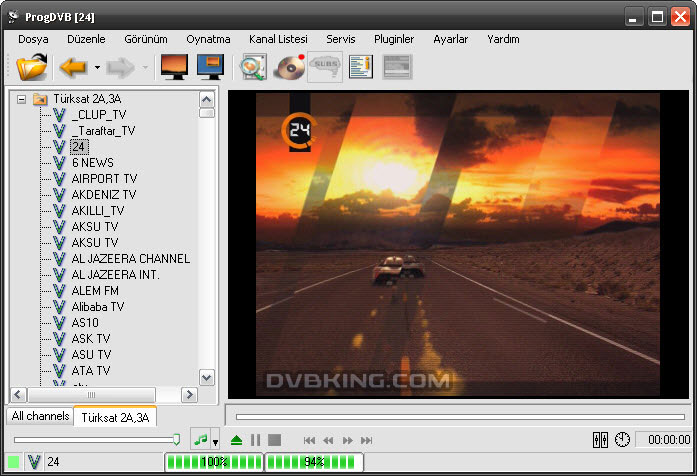Open the Ayarlar menu
Image resolution: width=697 pixels, height=476 pixels.
[x=451, y=40]
